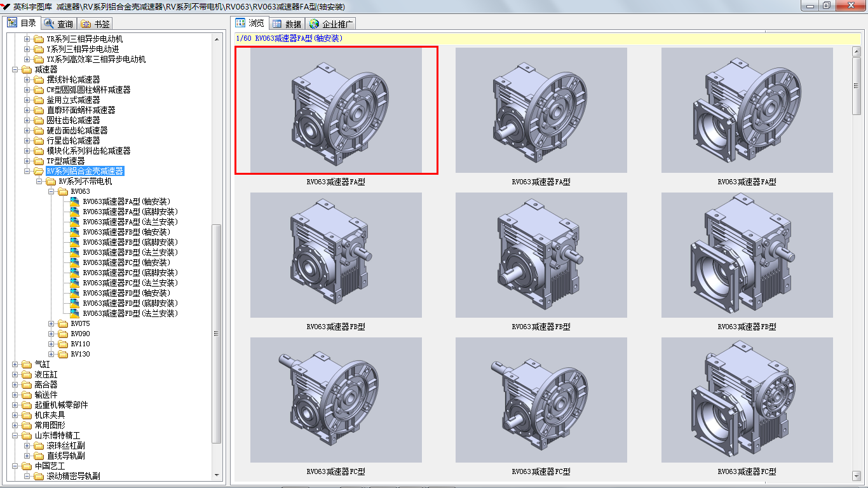Open the 书签 tab
The image size is (868, 488).
pyautogui.click(x=95, y=24)
